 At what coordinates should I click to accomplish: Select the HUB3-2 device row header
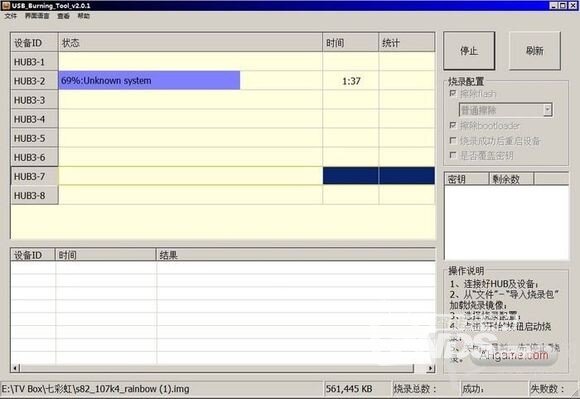(34, 81)
